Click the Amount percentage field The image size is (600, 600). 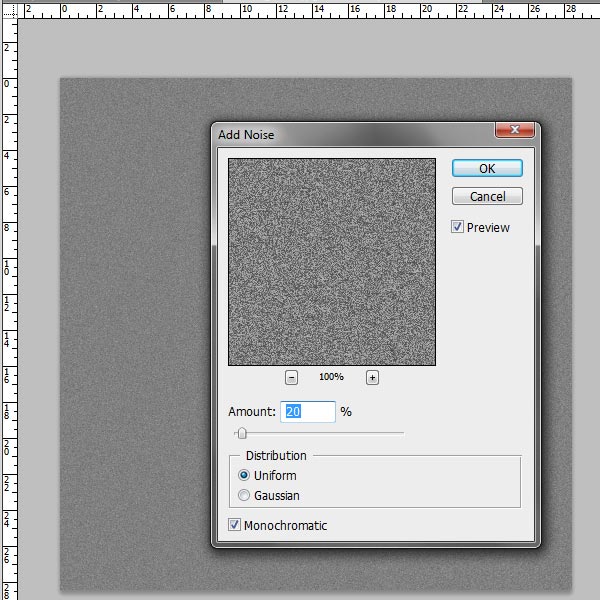308,412
